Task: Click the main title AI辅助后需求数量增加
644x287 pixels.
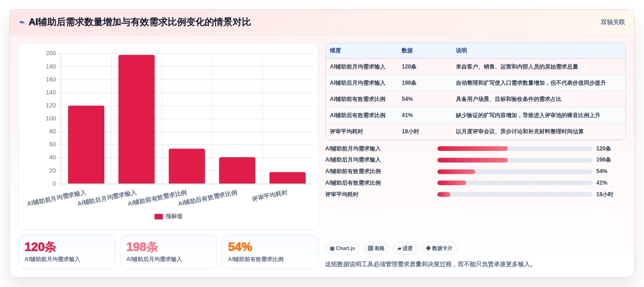Action: (139, 22)
